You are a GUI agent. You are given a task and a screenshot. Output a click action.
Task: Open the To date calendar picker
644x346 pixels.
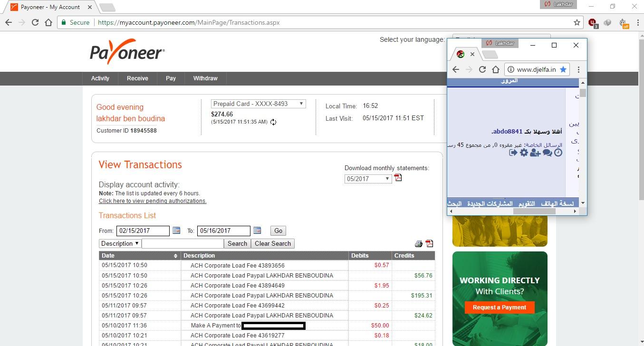257,231
